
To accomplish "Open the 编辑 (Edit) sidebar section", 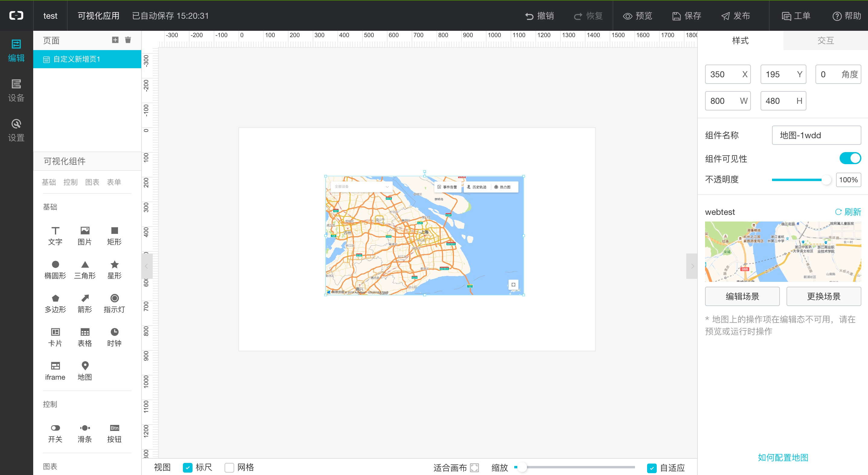I will [x=16, y=50].
